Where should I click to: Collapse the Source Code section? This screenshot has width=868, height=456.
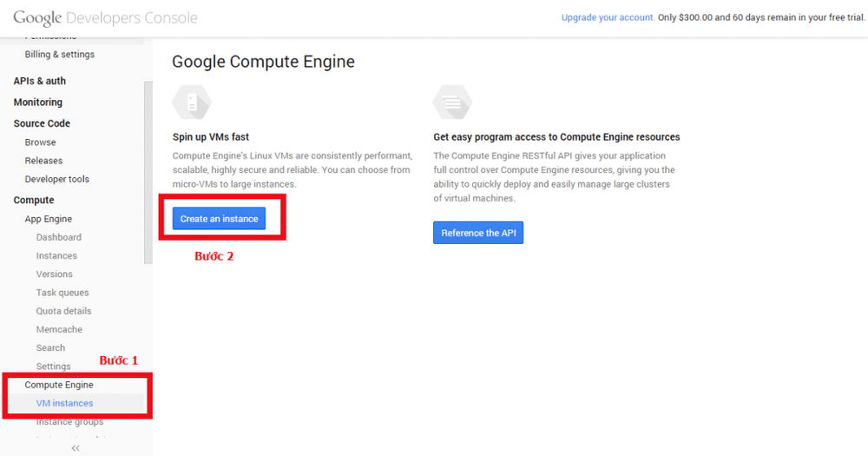point(42,123)
